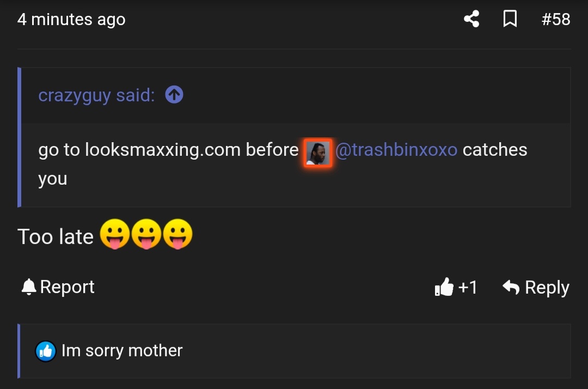Click trashbinxoxo's small avatar thumbnail
The height and width of the screenshot is (389, 588).
pos(318,153)
